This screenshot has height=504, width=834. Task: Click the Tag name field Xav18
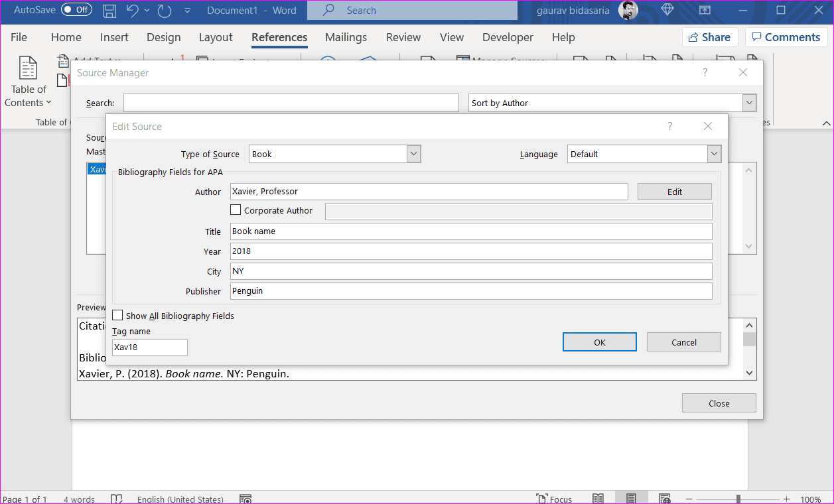(150, 347)
